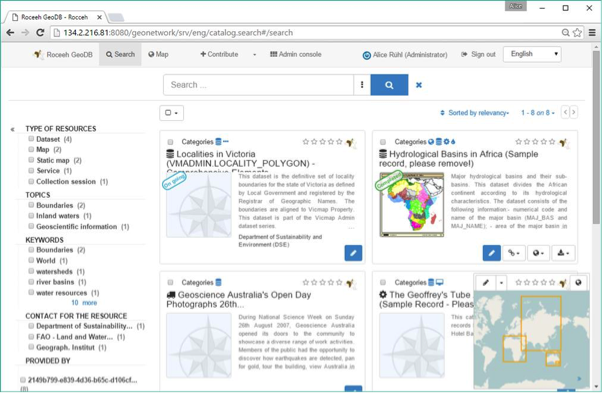
Task: Open the Sorted by relevancy dropdown
Action: (475, 113)
